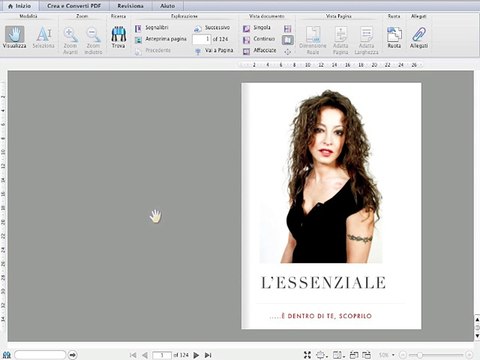Click the Zoom Avanti magnifier
The height and width of the screenshot is (360, 480).
pyautogui.click(x=70, y=40)
